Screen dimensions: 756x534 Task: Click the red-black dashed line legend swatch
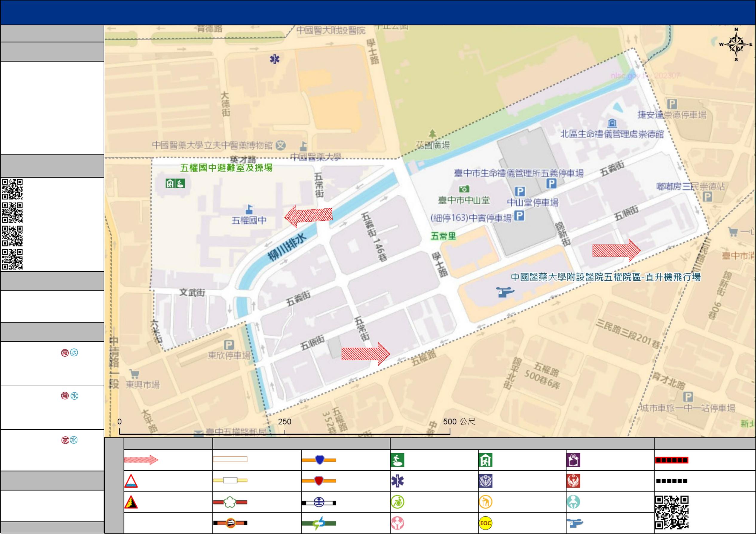(x=672, y=460)
